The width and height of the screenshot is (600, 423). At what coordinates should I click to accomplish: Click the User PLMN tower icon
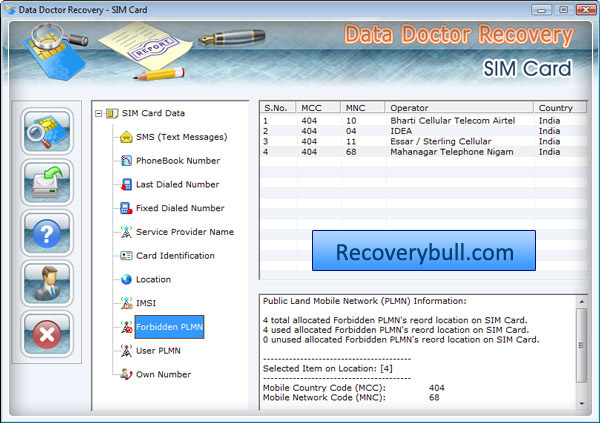click(126, 351)
